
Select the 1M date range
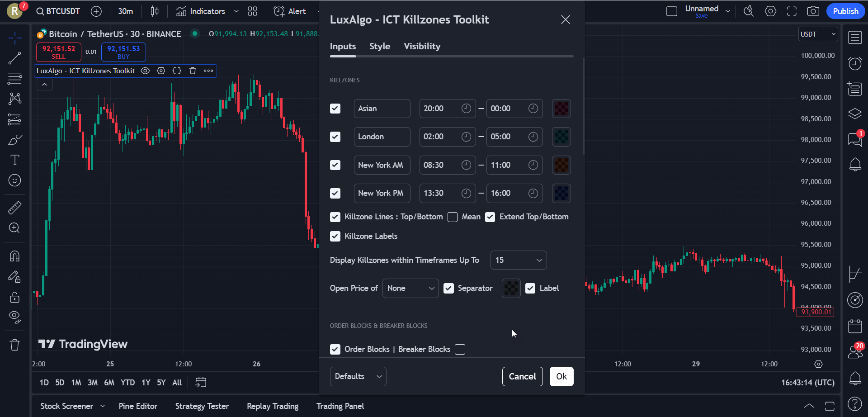tap(76, 383)
